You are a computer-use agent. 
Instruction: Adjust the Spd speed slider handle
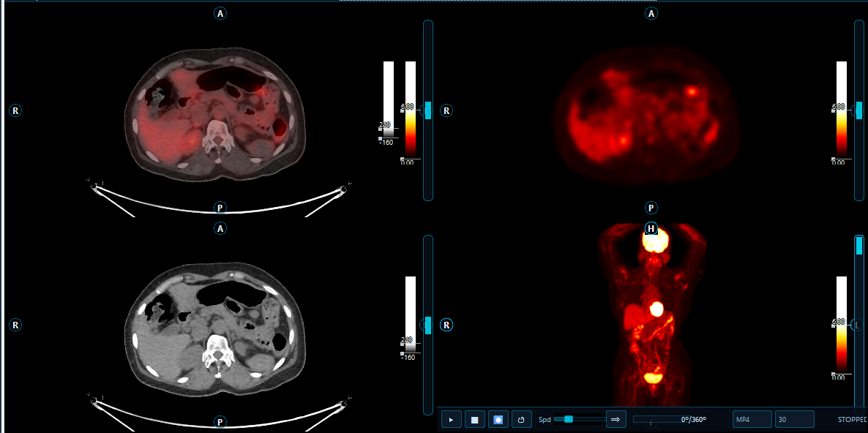568,419
